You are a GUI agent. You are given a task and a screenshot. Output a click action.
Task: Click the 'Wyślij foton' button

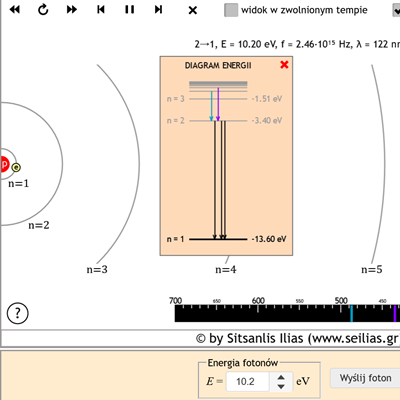(x=365, y=378)
